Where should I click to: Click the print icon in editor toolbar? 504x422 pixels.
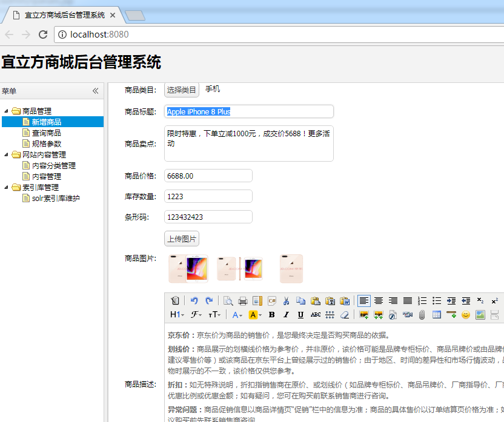[x=243, y=300]
